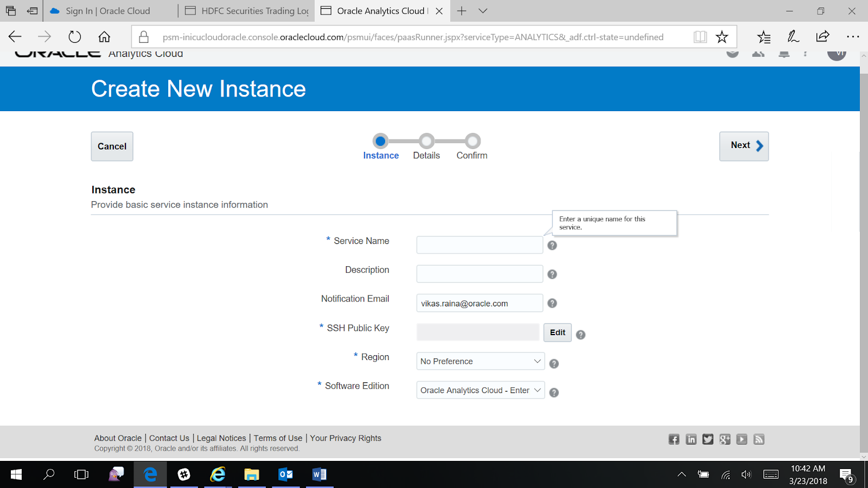Open the Favorites hub
Image resolution: width=868 pixels, height=488 pixels.
click(x=764, y=37)
